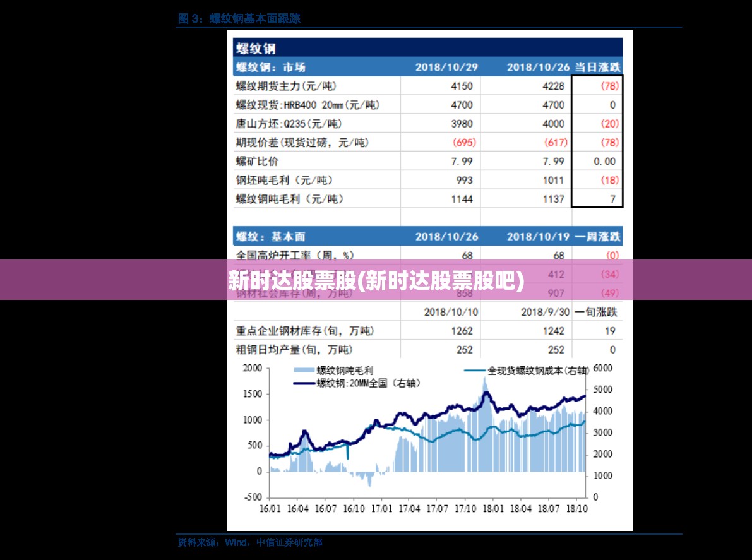Image resolution: width=752 pixels, height=560 pixels.
Task: Click value 3980 in 唐山方坯 row
Action: (x=462, y=124)
